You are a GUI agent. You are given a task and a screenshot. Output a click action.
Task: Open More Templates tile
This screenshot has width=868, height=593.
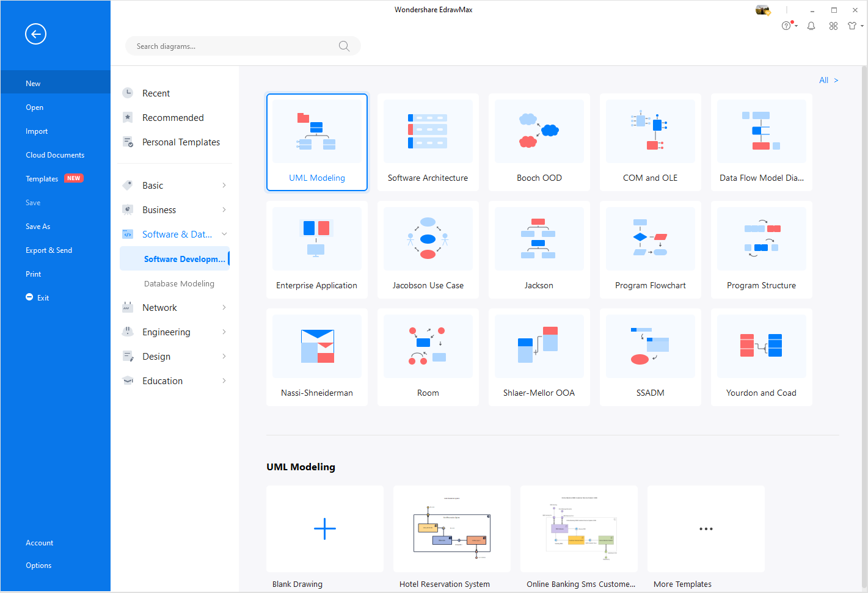[x=706, y=529]
